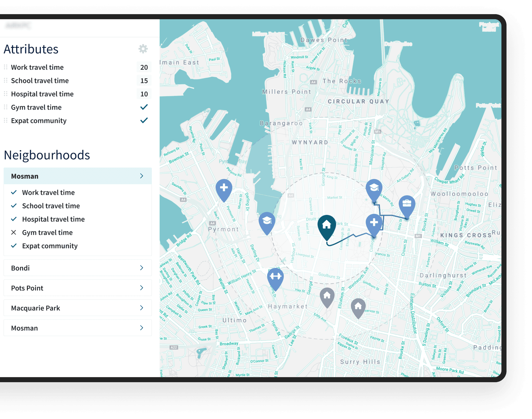The image size is (532, 419).
Task: Click the Gym travel time attribute label
Action: [36, 107]
